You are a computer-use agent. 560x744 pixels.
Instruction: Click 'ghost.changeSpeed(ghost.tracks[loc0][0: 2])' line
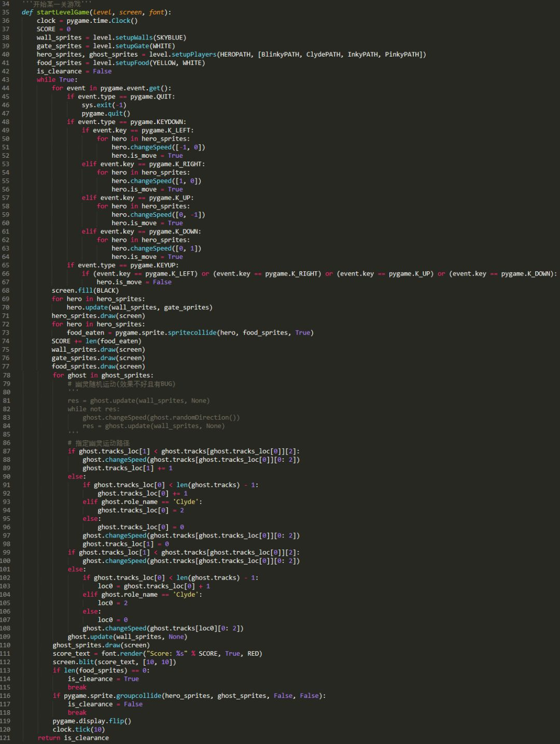163,628
